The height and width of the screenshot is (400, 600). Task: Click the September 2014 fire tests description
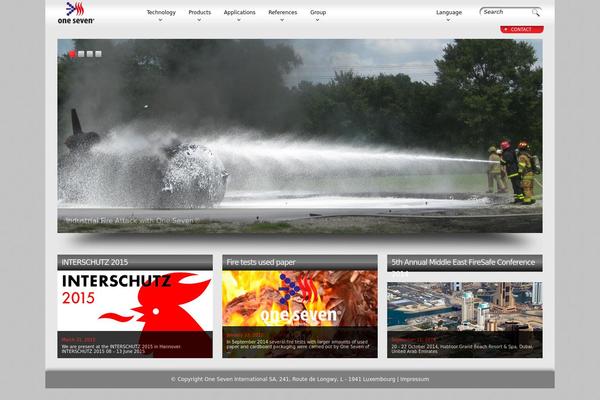click(298, 344)
